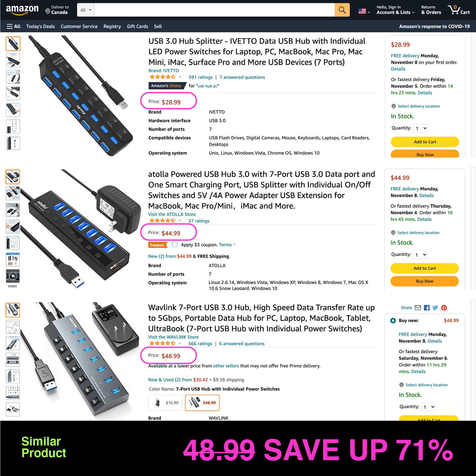
Task: Click the orange search magnifier button
Action: click(x=342, y=10)
